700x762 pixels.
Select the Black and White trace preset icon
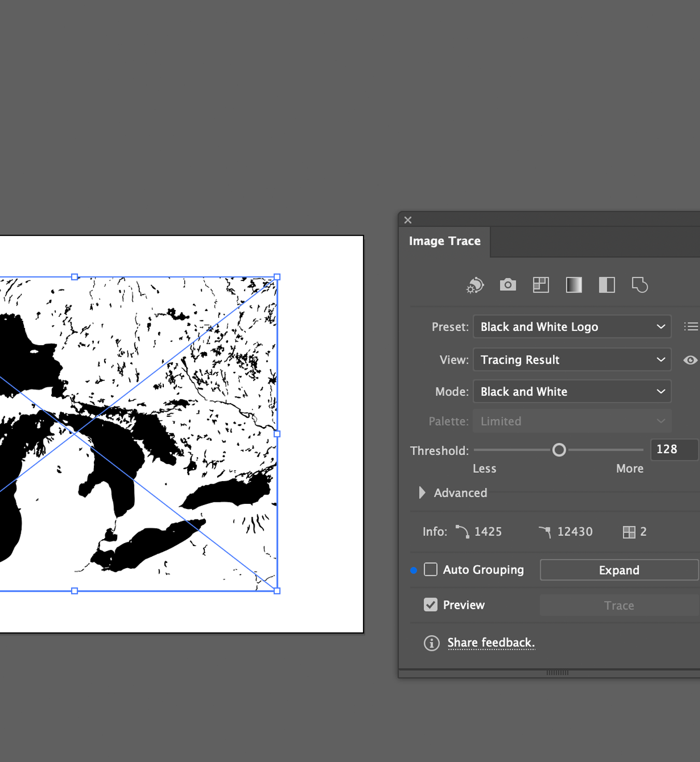pyautogui.click(x=606, y=285)
